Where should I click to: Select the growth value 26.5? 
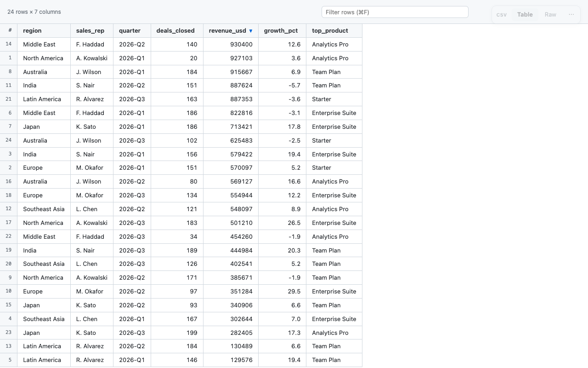tap(282, 223)
